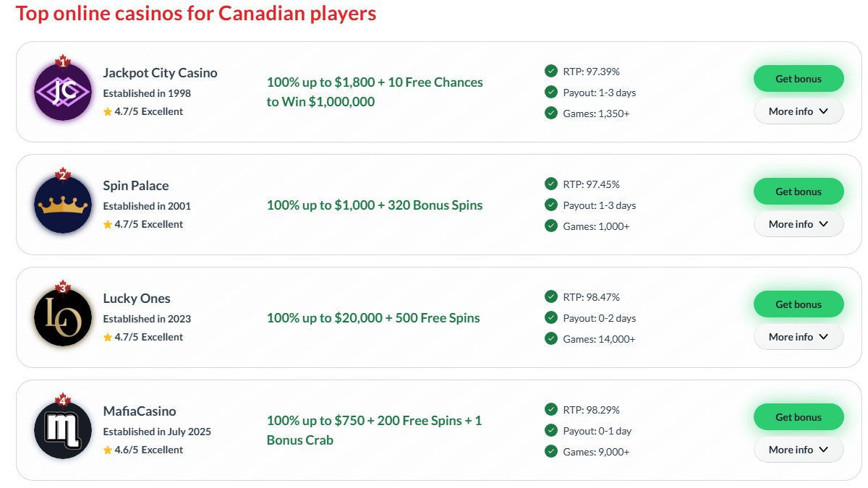Open the More info dropdown for MafiaCasino
This screenshot has height=488, width=868.
point(799,450)
